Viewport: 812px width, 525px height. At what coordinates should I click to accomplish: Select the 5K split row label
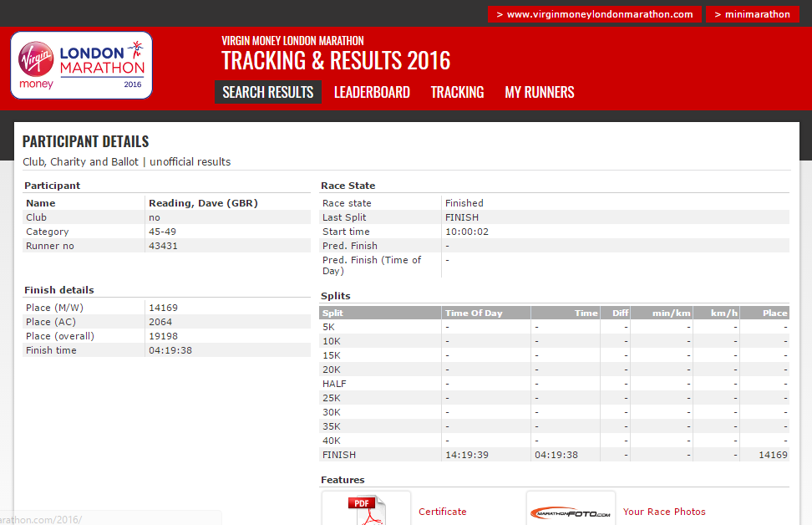click(x=328, y=327)
